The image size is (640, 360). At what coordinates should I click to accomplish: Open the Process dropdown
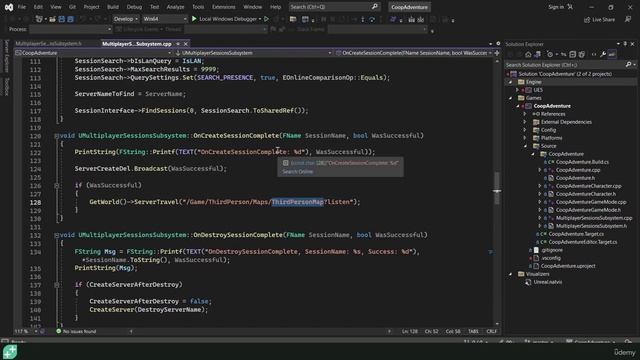click(x=71, y=29)
